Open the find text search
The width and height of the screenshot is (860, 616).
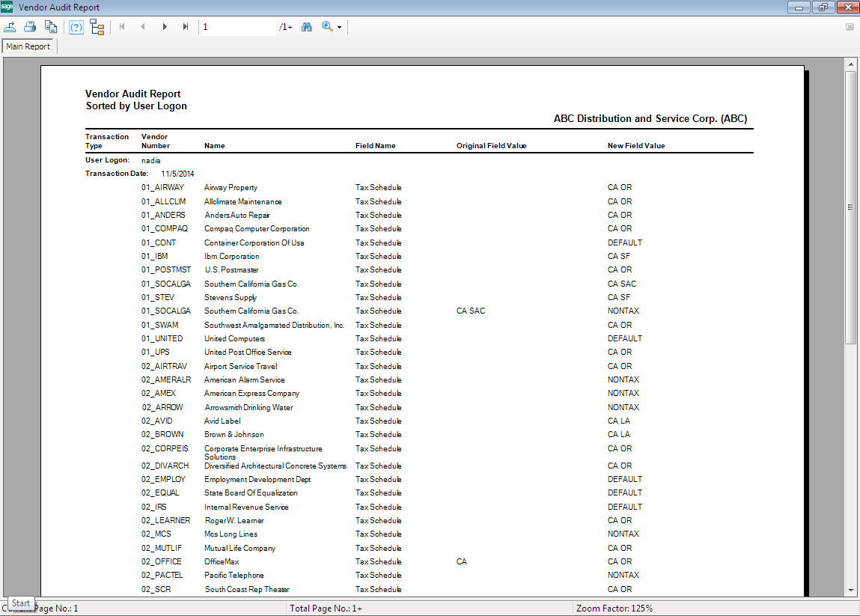tap(306, 27)
